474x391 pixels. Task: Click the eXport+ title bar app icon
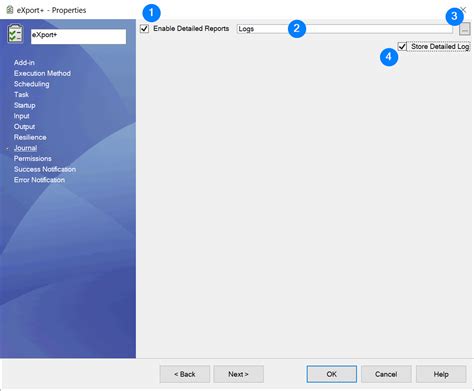click(x=10, y=10)
